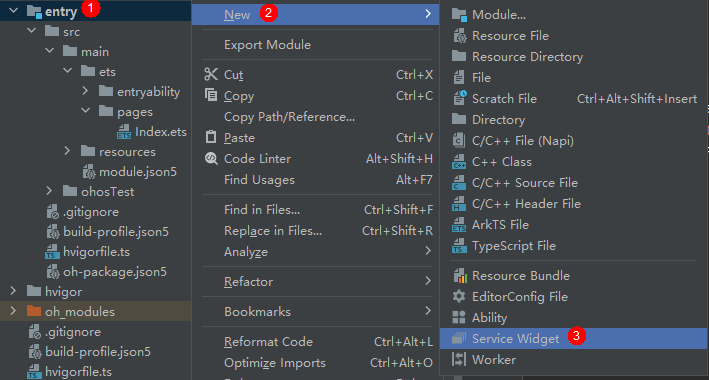Select .gitignore under the entry module
Screen dimensions: 709x380
(x=91, y=212)
